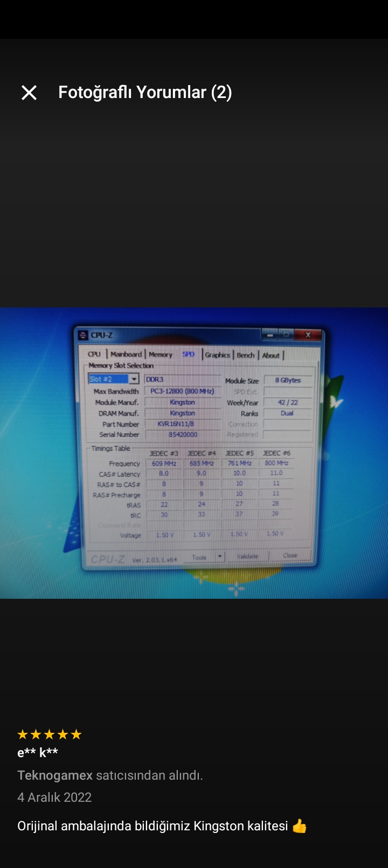Tap the five-star rating row
This screenshot has width=388, height=868.
pos(50,734)
